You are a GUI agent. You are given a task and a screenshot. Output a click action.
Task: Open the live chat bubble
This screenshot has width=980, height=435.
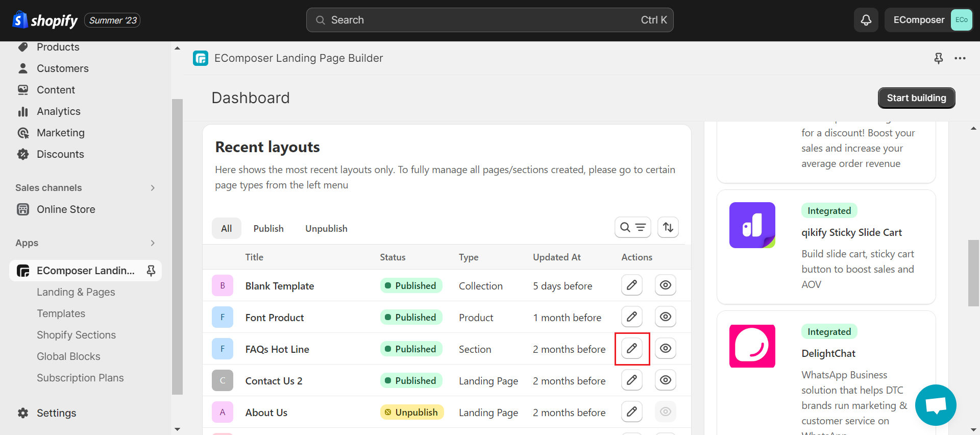click(936, 405)
